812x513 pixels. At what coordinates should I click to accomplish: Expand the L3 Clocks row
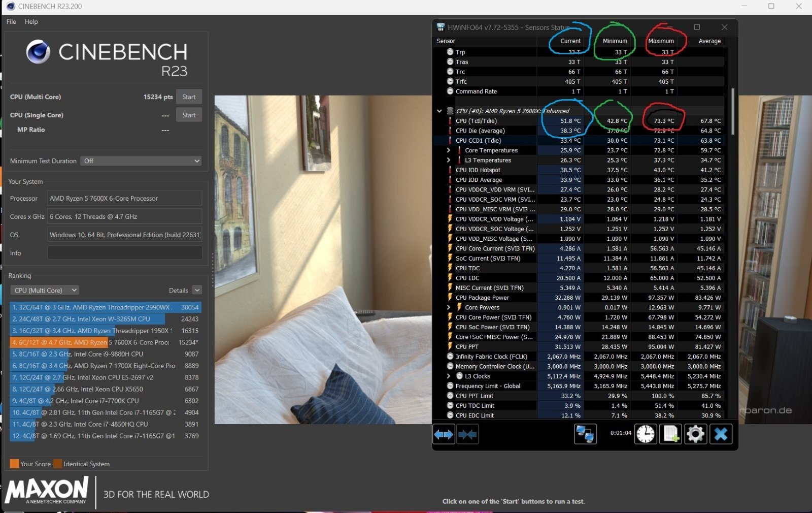(x=449, y=376)
